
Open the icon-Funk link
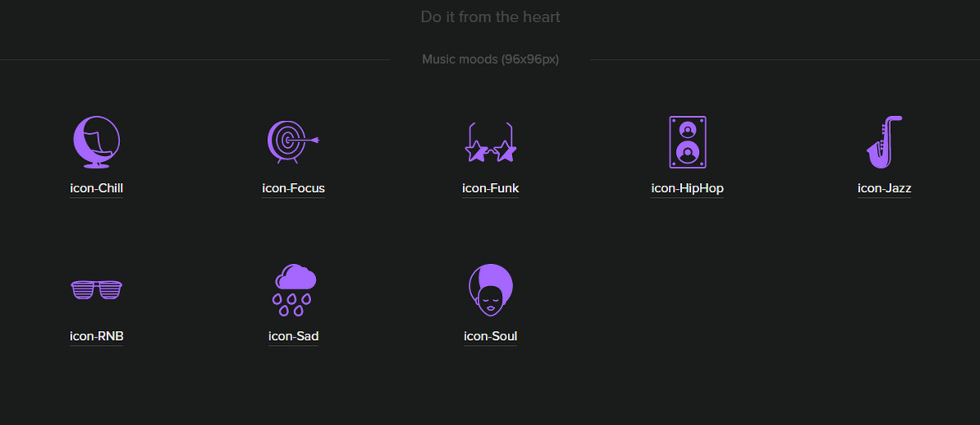(490, 189)
